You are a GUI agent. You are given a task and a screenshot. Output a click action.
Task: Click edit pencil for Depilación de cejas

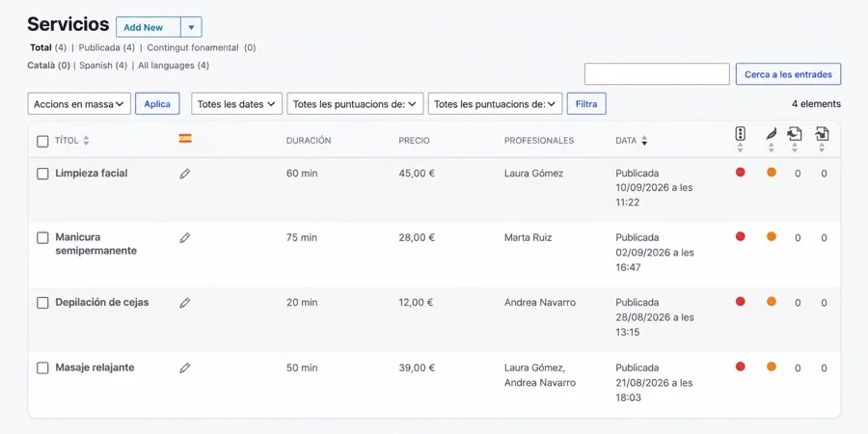[x=185, y=303]
